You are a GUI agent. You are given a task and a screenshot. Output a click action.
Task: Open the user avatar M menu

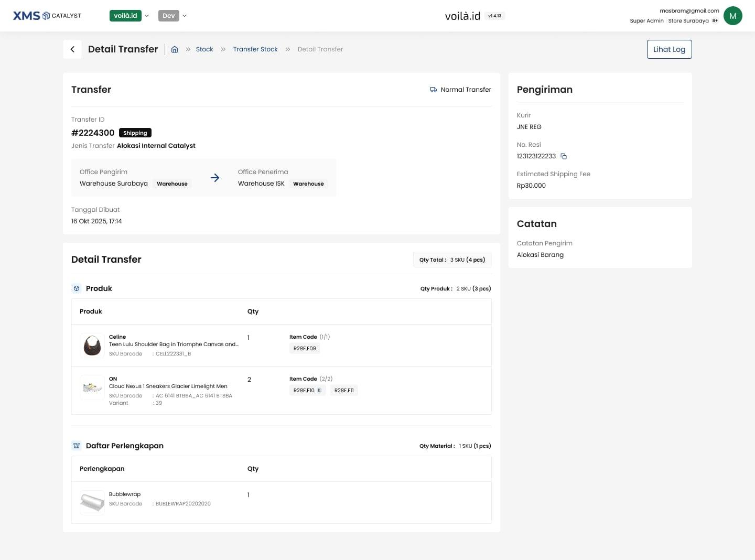[732, 16]
